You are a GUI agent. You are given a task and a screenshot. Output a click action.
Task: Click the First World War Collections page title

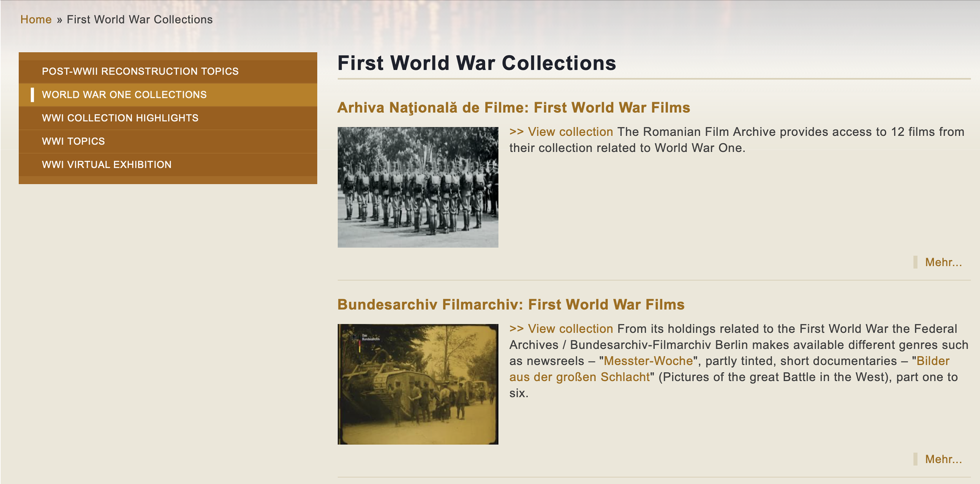(x=477, y=63)
